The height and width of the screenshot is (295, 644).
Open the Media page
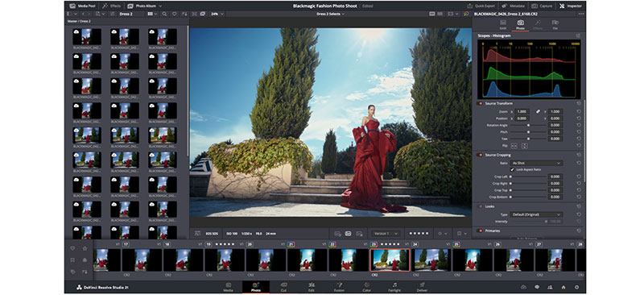coord(228,286)
